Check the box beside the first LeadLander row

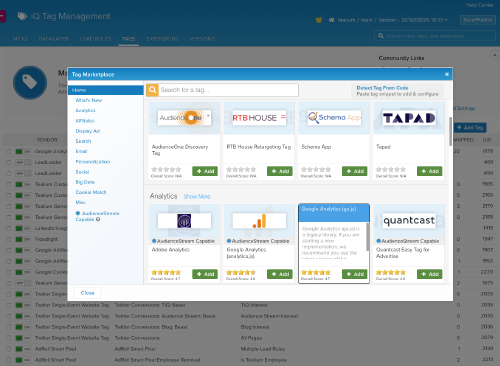pyautogui.click(x=9, y=162)
